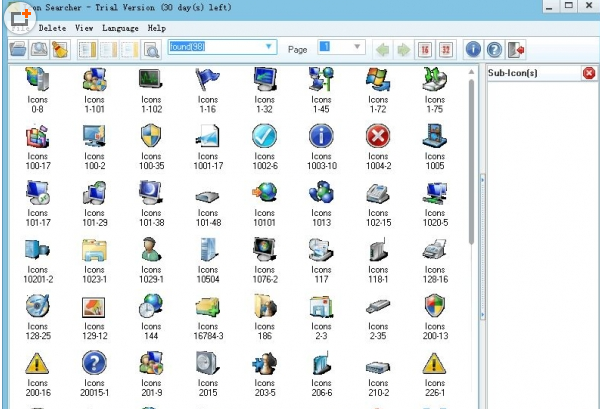Open the View menu
The height and width of the screenshot is (409, 600).
(84, 28)
